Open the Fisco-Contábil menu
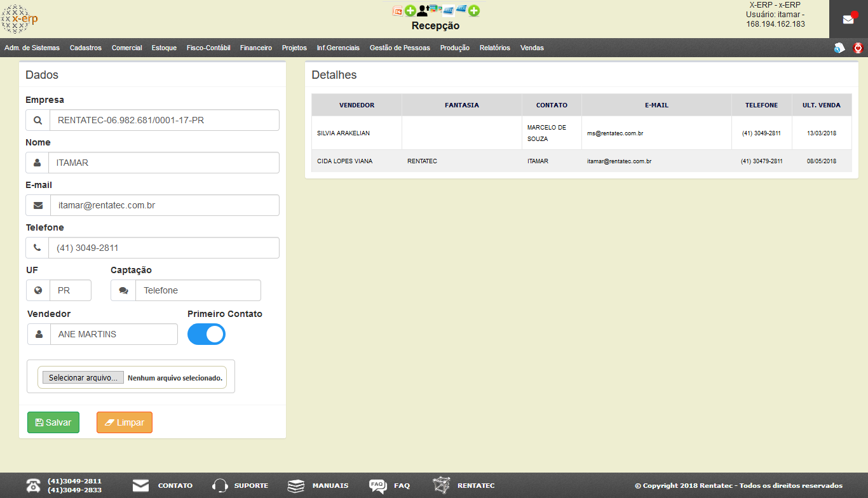868x498 pixels. (208, 48)
